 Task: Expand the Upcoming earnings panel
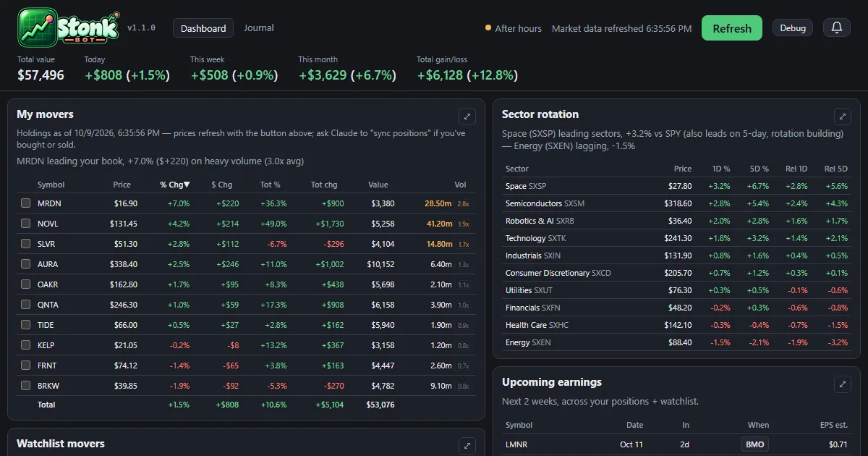(x=843, y=384)
